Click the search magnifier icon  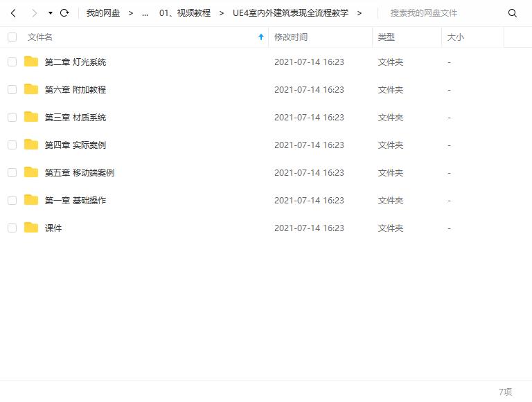pyautogui.click(x=513, y=13)
